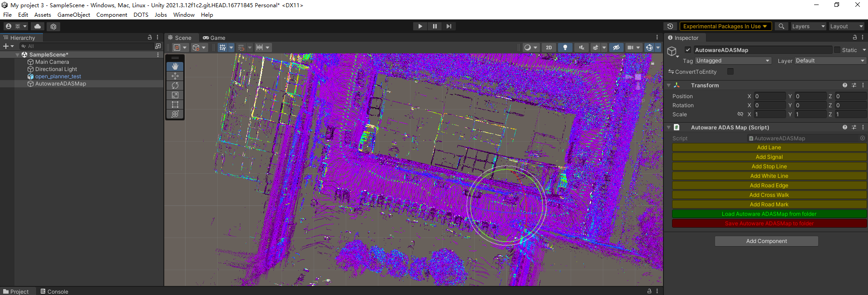
Task: Open the global Search magnifier
Action: point(781,26)
